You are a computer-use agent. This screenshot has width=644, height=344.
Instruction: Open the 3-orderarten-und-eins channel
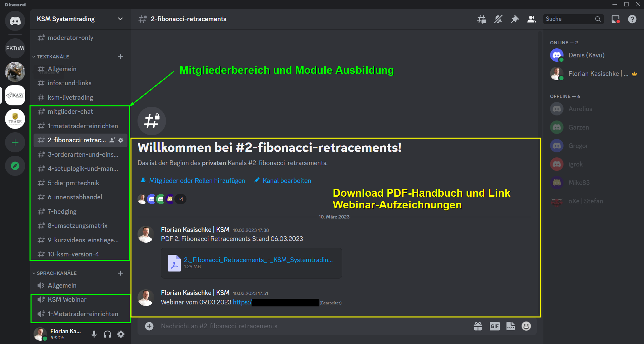[80, 154]
